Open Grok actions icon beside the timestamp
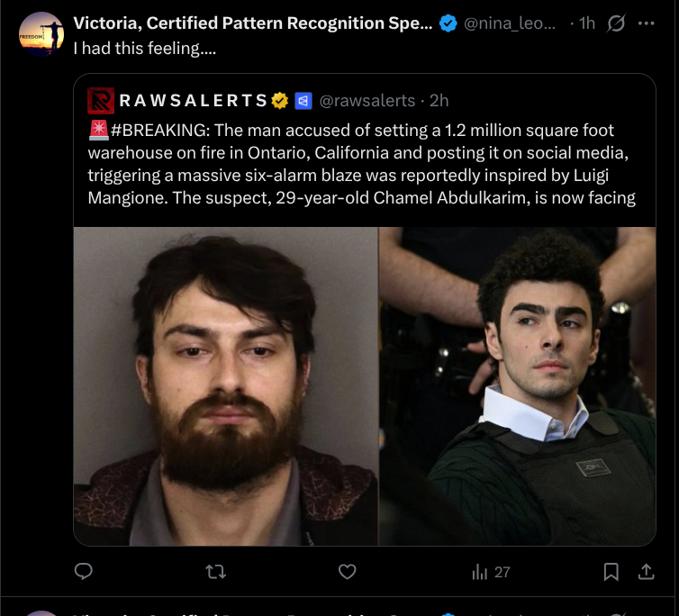Screen dimensions: 679x616 [x=616, y=24]
